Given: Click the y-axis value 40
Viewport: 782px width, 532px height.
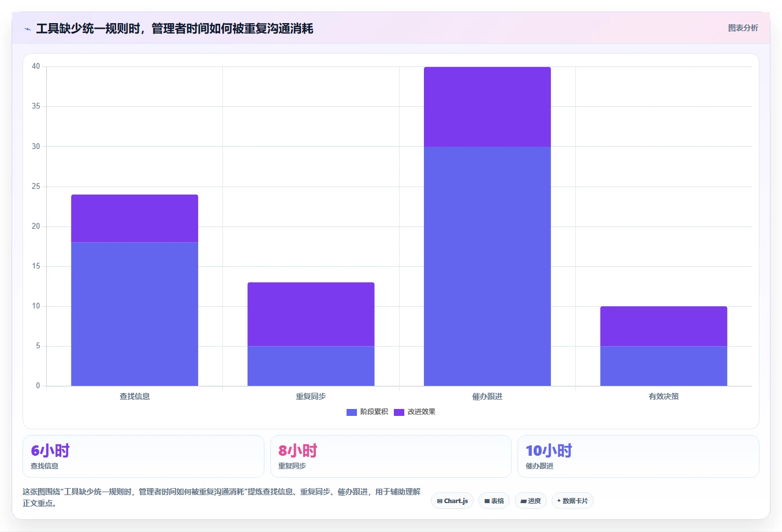Looking at the screenshot, I should tap(36, 66).
